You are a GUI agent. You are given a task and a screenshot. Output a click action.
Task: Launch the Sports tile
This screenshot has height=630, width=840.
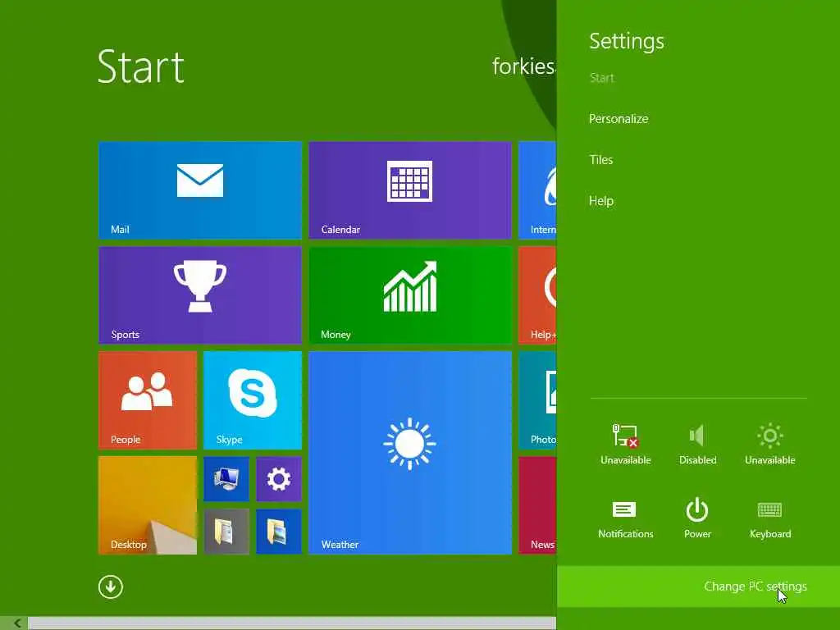coord(200,294)
